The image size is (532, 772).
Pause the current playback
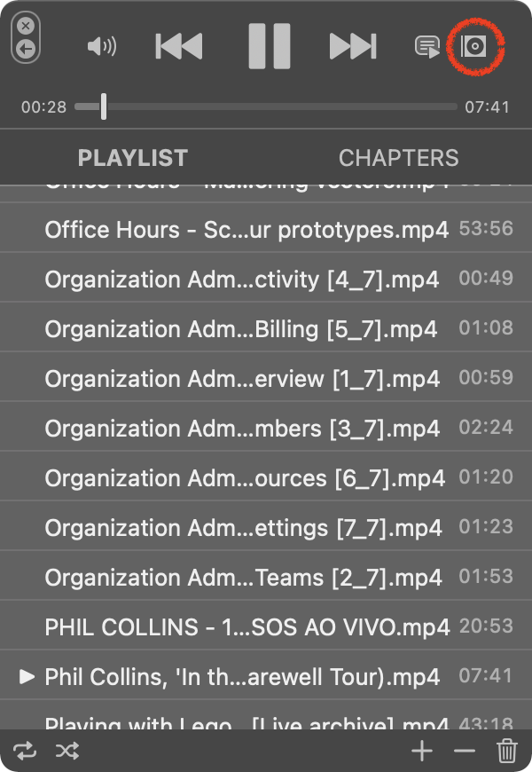[270, 46]
